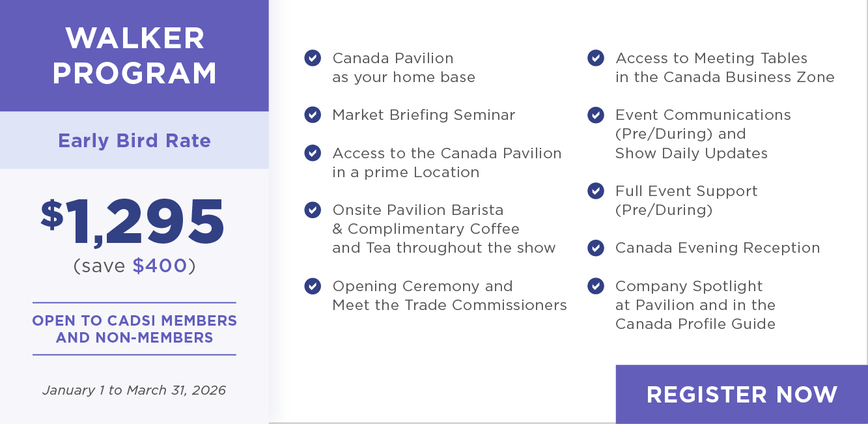
Task: Click Meet the Trade Commissioners text
Action: point(449,305)
